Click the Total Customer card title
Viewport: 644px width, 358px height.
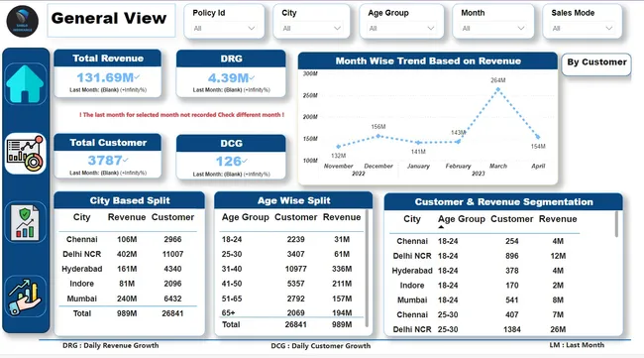coord(108,143)
